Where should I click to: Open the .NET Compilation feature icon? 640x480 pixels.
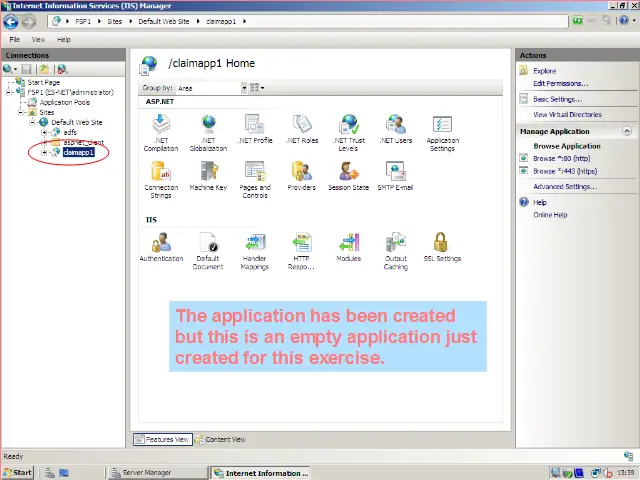(161, 125)
